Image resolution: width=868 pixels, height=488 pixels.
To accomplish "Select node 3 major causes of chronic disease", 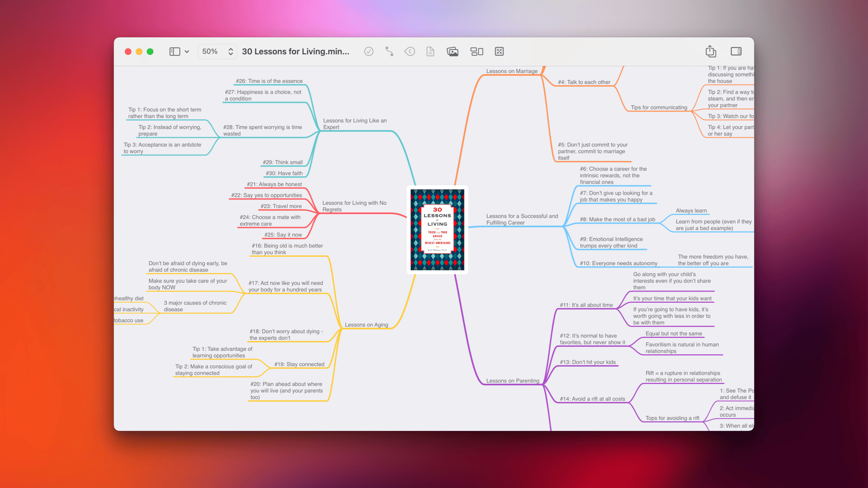I will coord(195,306).
